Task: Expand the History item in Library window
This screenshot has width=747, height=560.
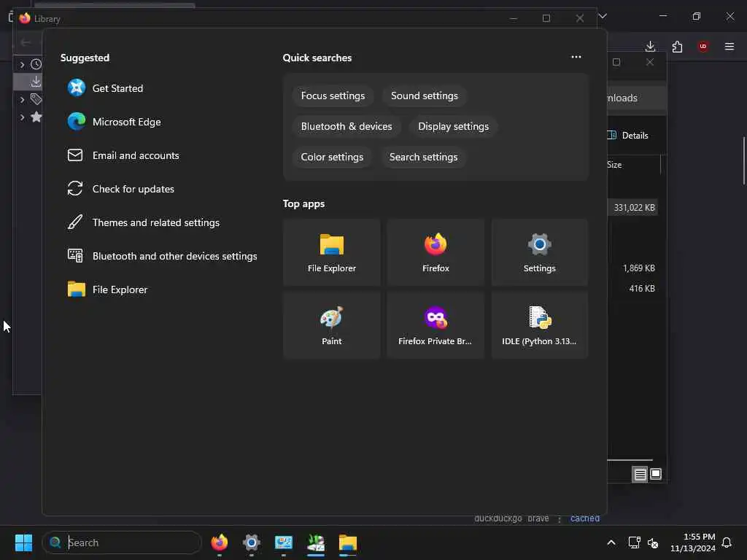Action: (22, 64)
